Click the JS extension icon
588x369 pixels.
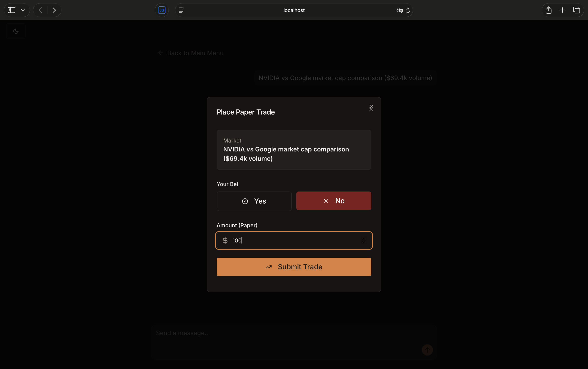tap(162, 10)
